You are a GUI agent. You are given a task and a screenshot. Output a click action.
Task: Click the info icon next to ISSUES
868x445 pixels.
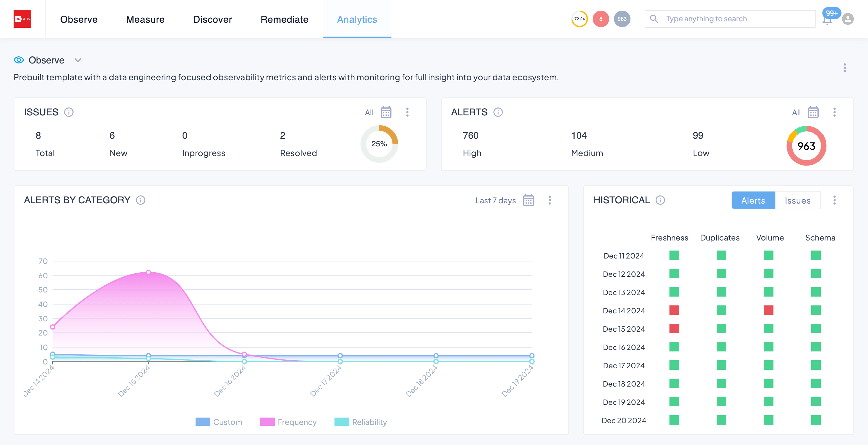coord(69,112)
